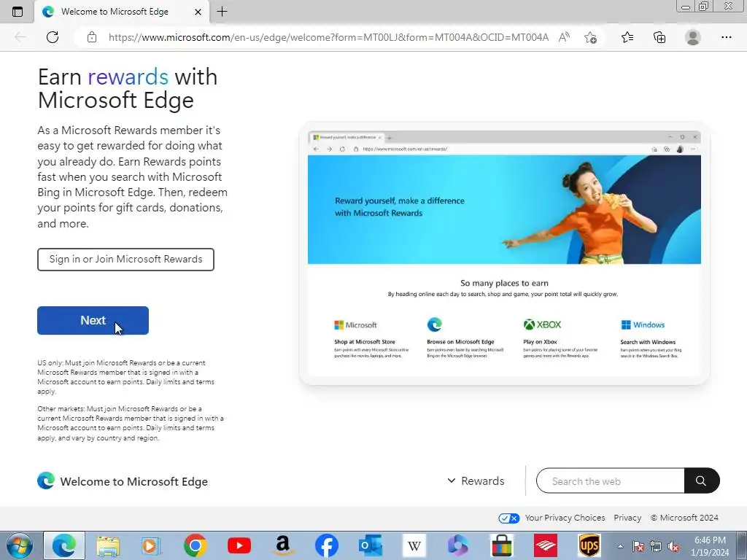
Task: Click the "© Microsoft 2024" footer text
Action: pyautogui.click(x=684, y=518)
